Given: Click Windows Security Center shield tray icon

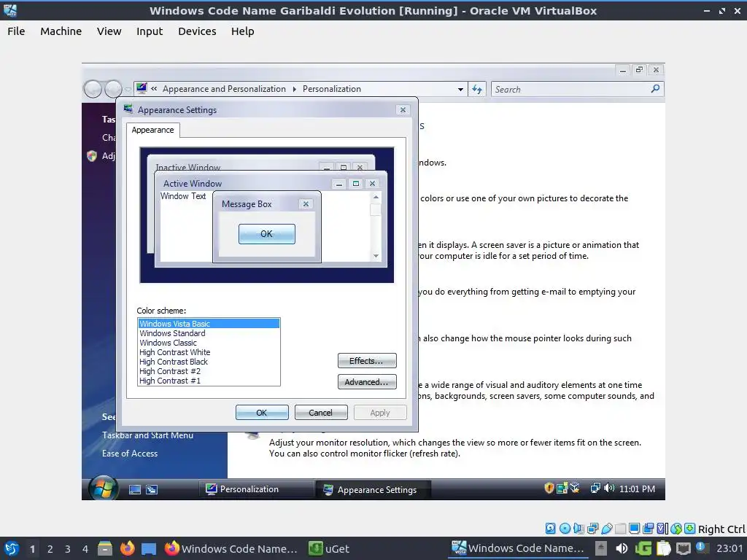Looking at the screenshot, I should pyautogui.click(x=549, y=488).
